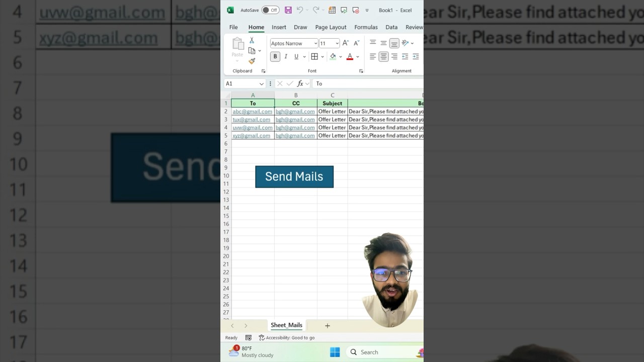Open the Undo history dropdown arrow
The width and height of the screenshot is (644, 362).
point(307,10)
